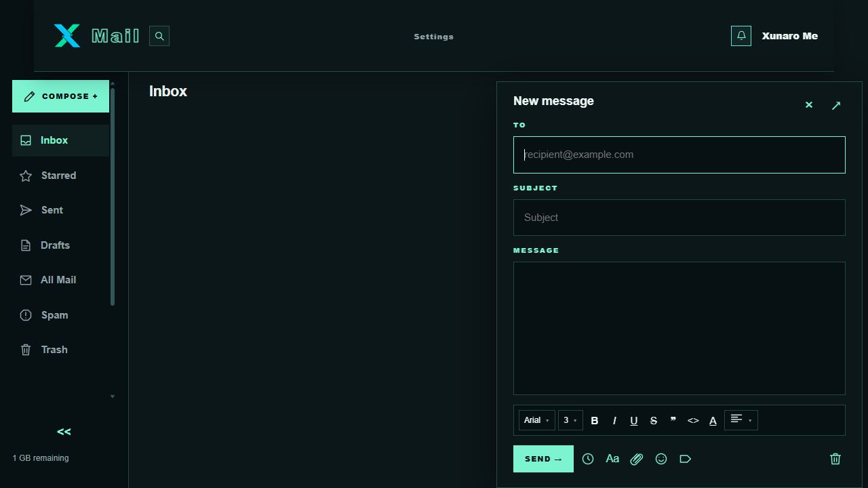Click inside the Message body area
The height and width of the screenshot is (488, 868).
click(679, 328)
